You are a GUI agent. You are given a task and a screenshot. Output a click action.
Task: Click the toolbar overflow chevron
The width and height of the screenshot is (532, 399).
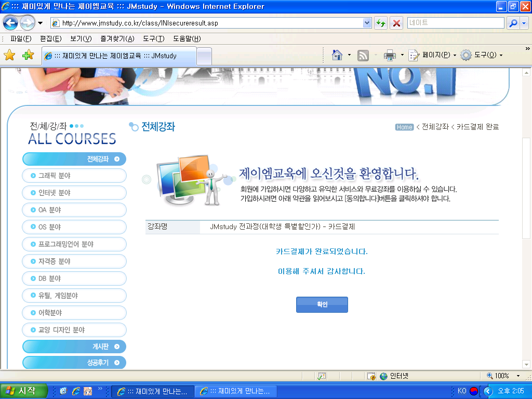click(527, 49)
